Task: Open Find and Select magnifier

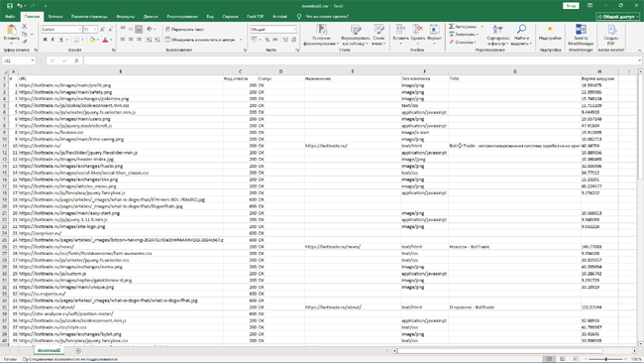Action: [521, 35]
